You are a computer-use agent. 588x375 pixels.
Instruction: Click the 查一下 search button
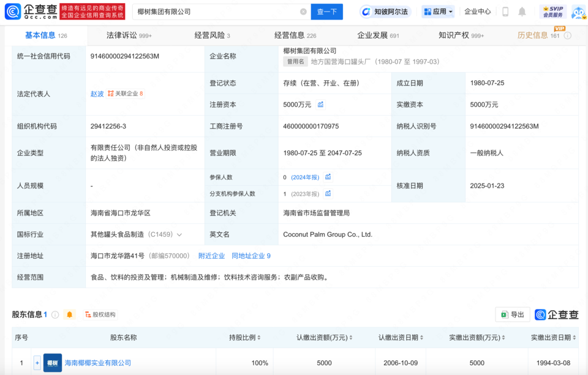tap(326, 12)
